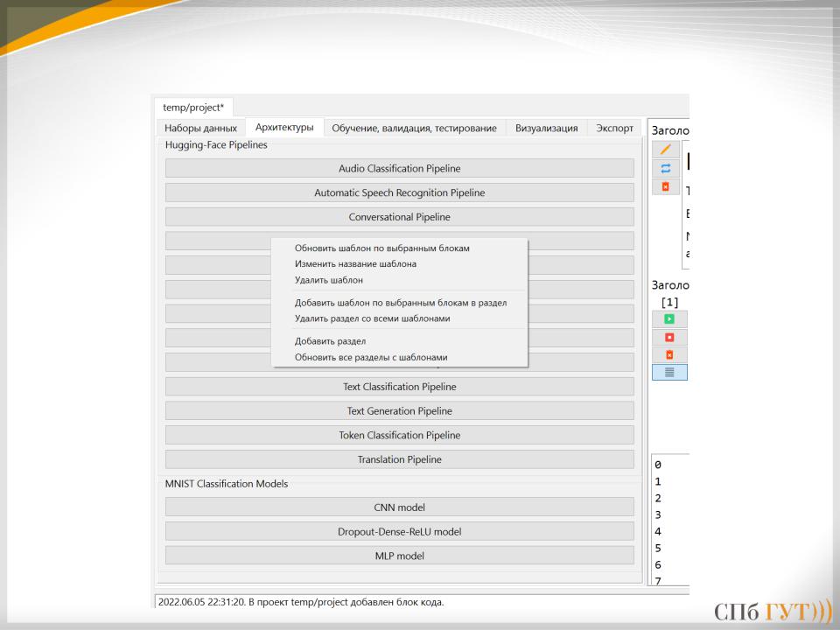Click the MNIST Classification Models section label
840x630 pixels.
[226, 484]
